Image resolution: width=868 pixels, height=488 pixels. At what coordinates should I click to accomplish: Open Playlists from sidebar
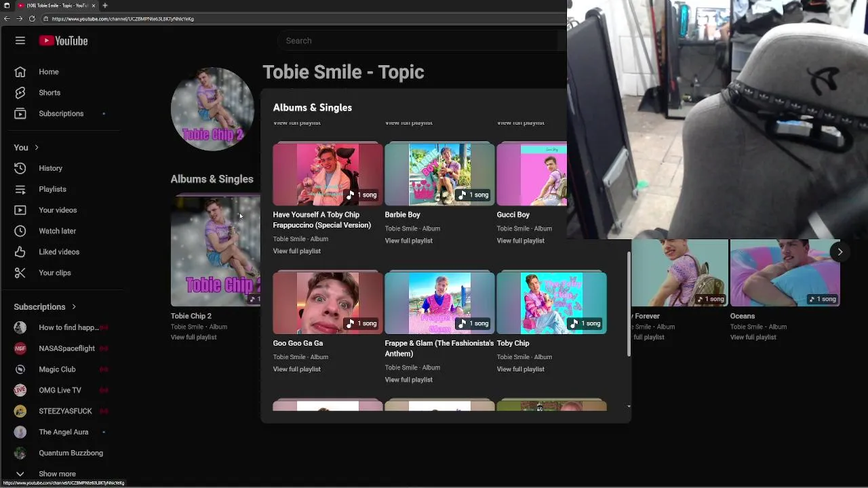click(52, 189)
